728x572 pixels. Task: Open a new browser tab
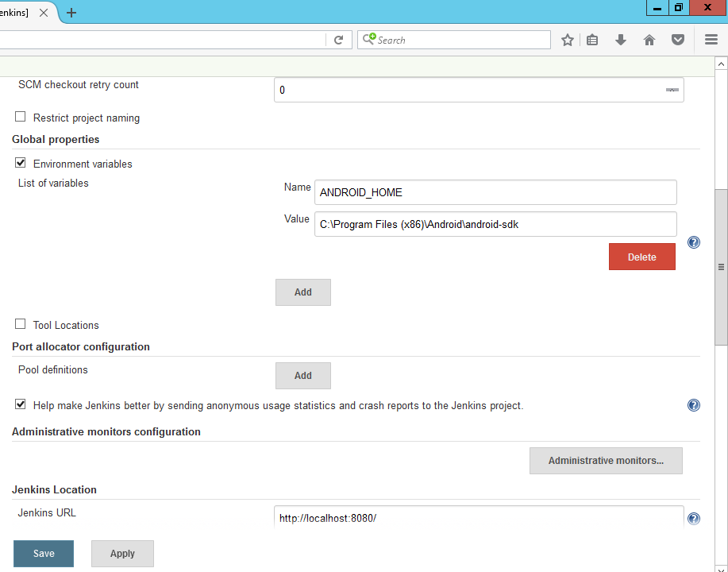71,13
